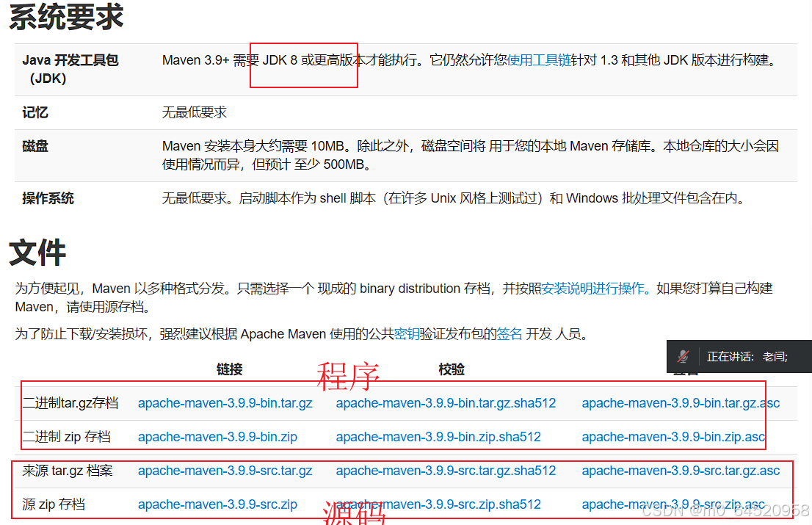Download apache-maven-3.9.9-bin.zip
This screenshot has height=525, width=812.
coord(217,437)
